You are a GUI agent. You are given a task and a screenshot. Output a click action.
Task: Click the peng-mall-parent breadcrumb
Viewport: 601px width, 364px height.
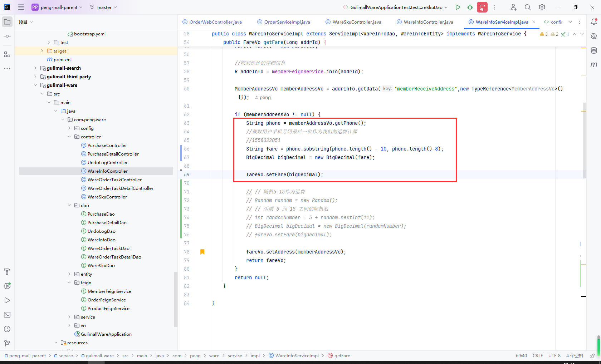coord(25,356)
